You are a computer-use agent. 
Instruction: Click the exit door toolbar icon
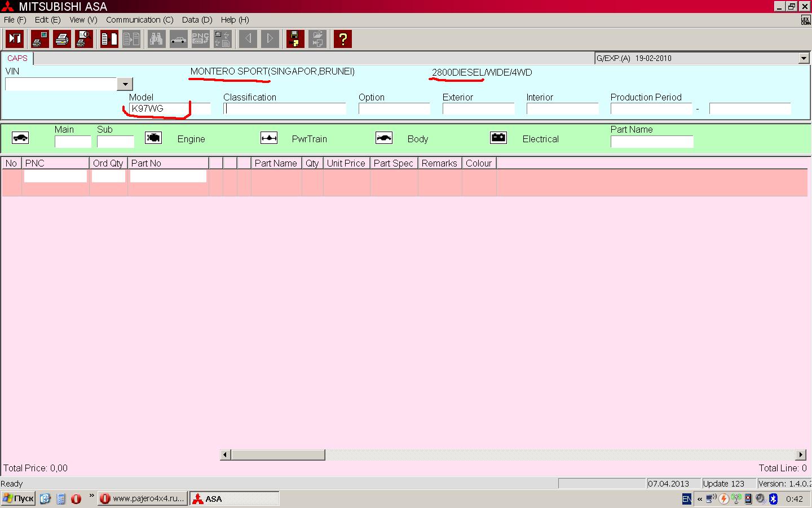click(x=15, y=39)
